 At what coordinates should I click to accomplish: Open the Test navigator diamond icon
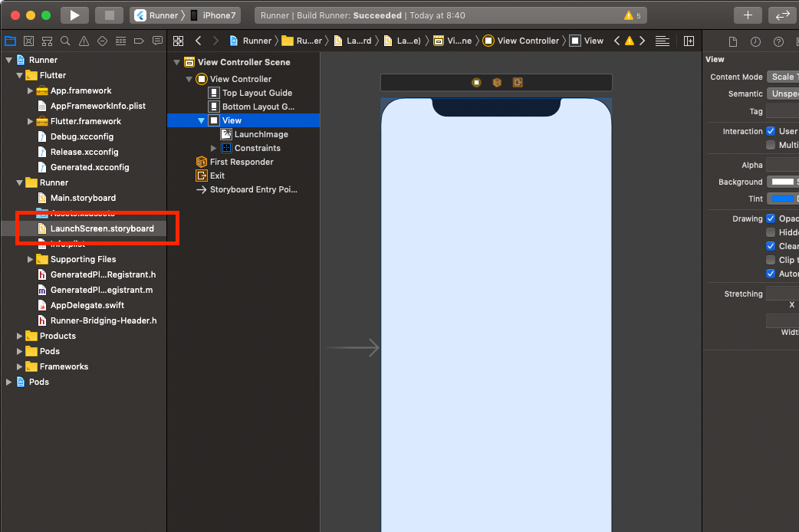click(x=102, y=41)
